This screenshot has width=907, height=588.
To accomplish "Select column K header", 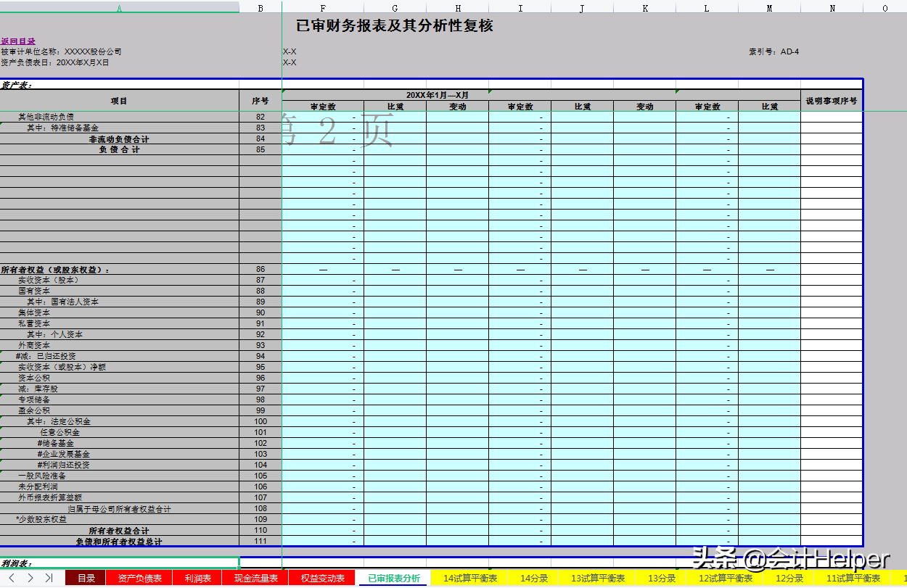I will 644,7.
